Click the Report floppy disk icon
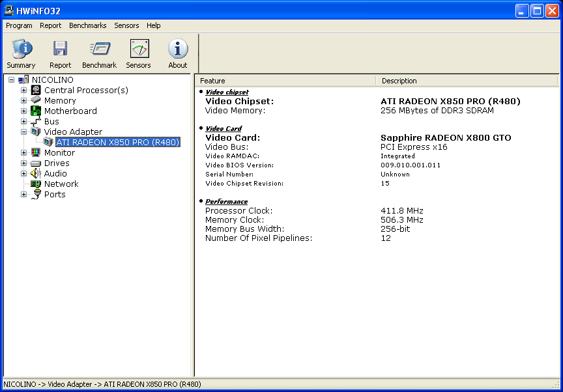 click(x=60, y=48)
